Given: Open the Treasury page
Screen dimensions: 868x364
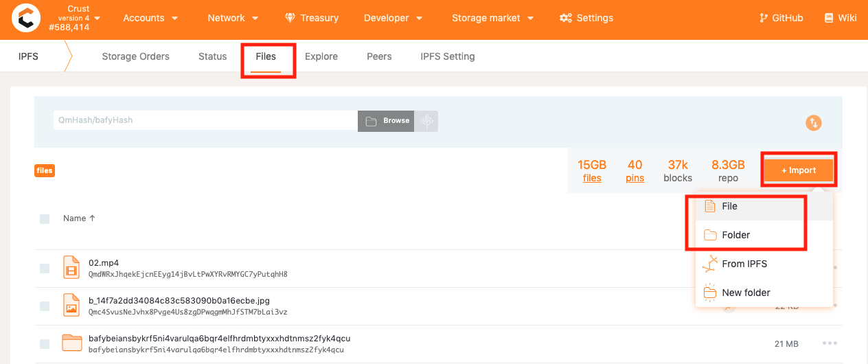Looking at the screenshot, I should tap(311, 18).
